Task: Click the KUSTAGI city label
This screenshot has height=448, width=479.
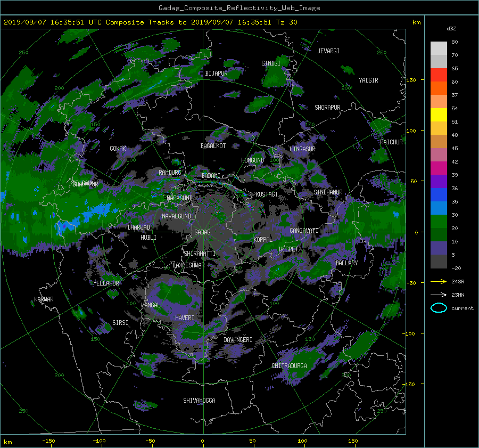Action: tap(267, 194)
